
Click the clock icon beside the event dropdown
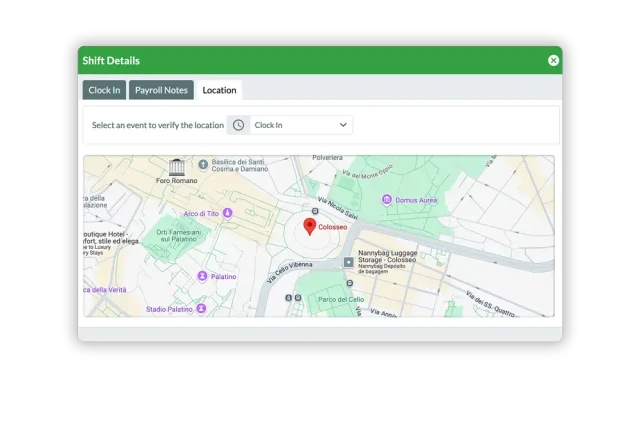point(238,125)
